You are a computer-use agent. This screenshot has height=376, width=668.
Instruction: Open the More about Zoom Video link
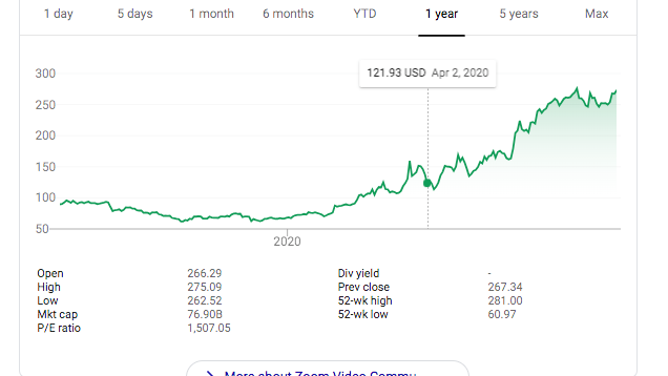pos(320,373)
